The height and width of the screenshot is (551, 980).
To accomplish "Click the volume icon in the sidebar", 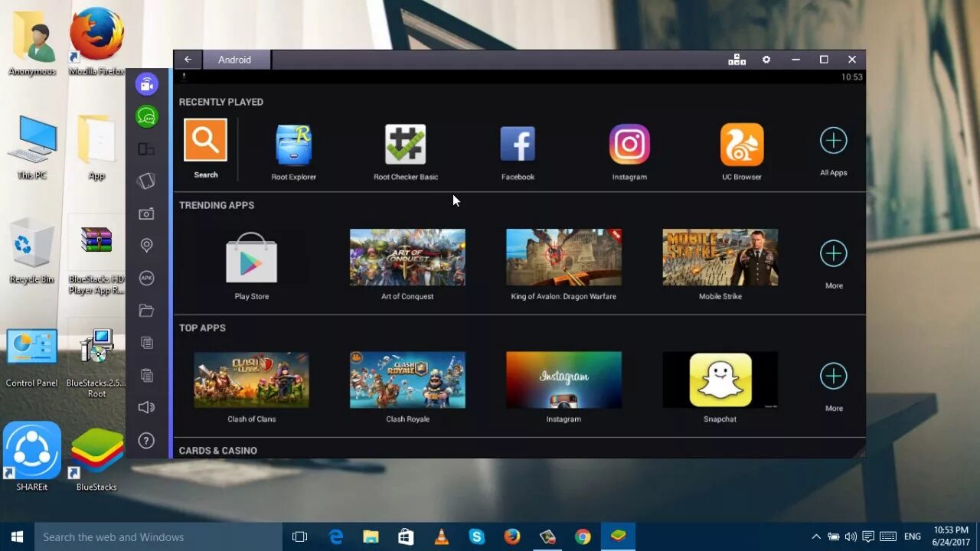I will [x=146, y=406].
